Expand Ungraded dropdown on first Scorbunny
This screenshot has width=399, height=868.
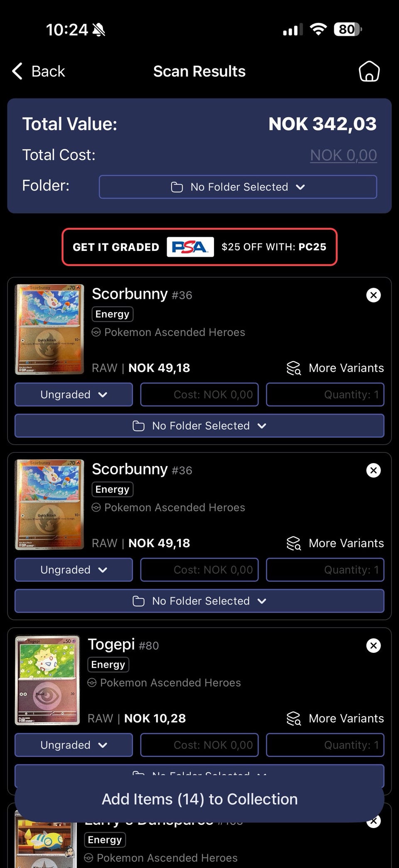click(x=74, y=394)
